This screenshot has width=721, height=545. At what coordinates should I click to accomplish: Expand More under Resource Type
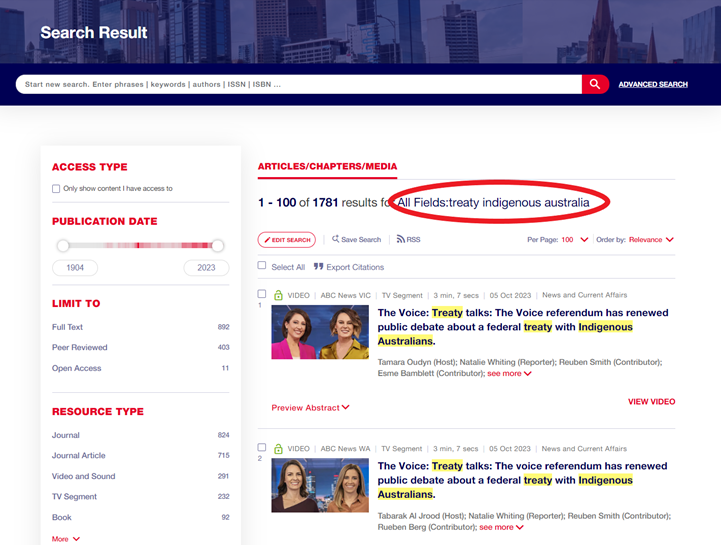66,539
